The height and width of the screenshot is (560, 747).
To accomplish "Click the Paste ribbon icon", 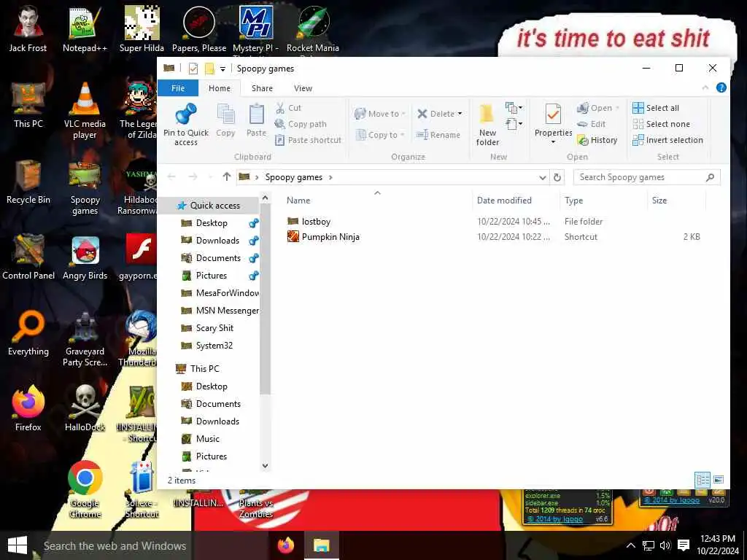I will point(256,121).
